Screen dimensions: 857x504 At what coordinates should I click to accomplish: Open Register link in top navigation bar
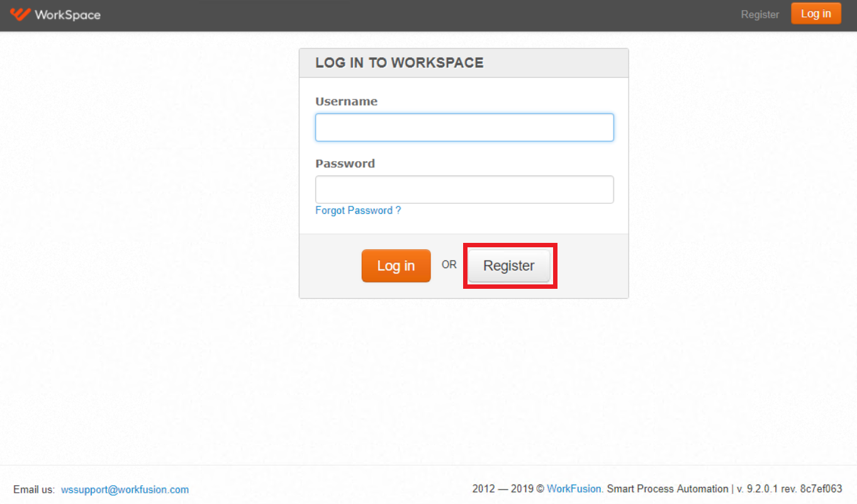760,14
